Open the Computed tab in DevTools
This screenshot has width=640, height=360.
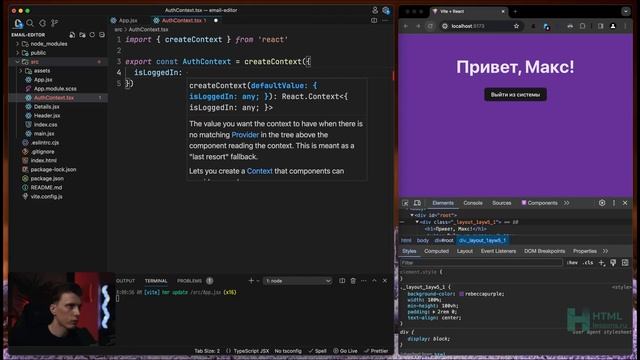436,251
